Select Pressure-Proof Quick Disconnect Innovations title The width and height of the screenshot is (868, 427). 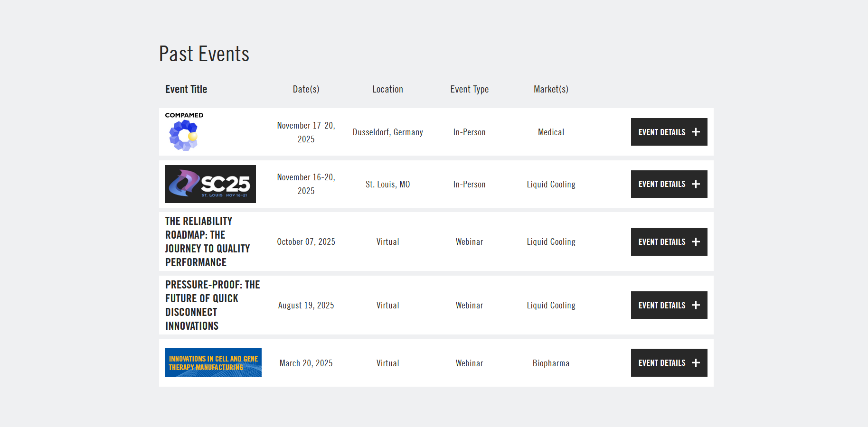212,305
